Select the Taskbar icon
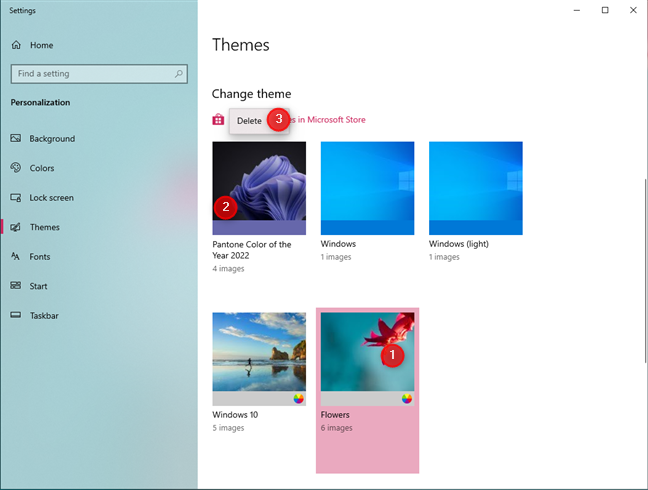Image resolution: width=648 pixels, height=490 pixels. coord(16,315)
